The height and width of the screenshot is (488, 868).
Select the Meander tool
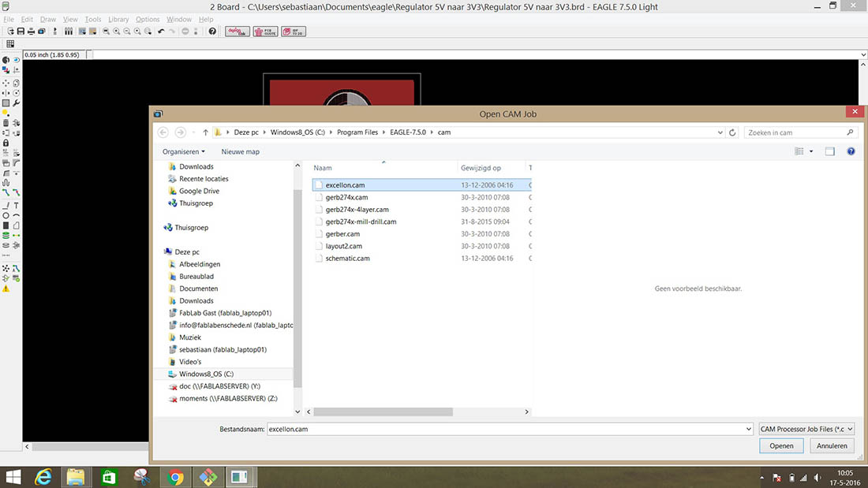point(6,183)
